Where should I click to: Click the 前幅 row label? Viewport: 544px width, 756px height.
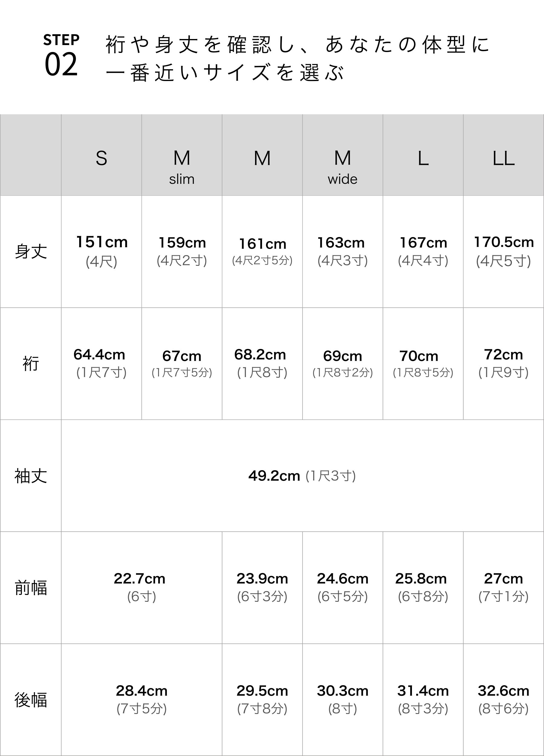click(x=31, y=588)
